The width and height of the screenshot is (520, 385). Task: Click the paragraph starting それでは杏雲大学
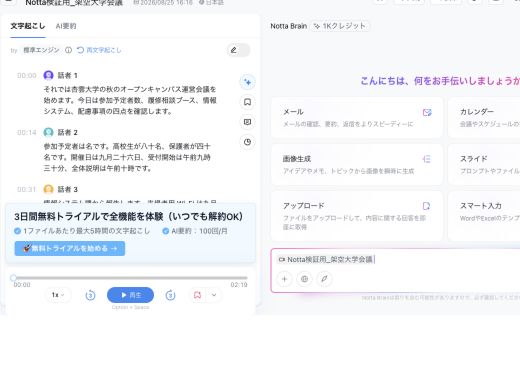[130, 100]
